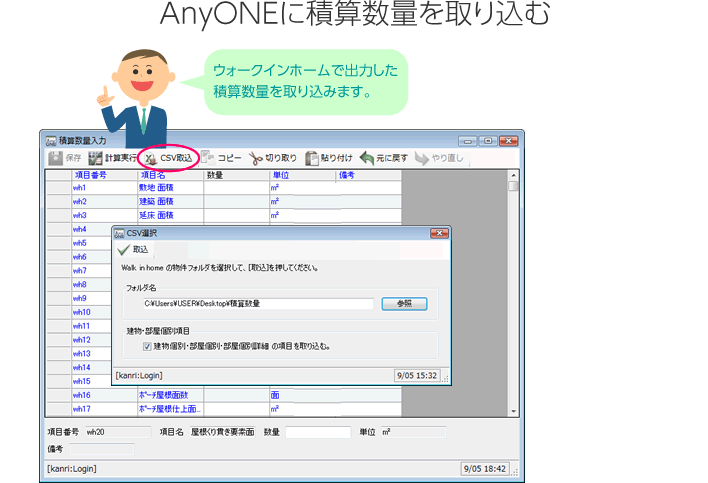
Task: Click the 保存 save icon in toolbar
Action: tap(56, 158)
